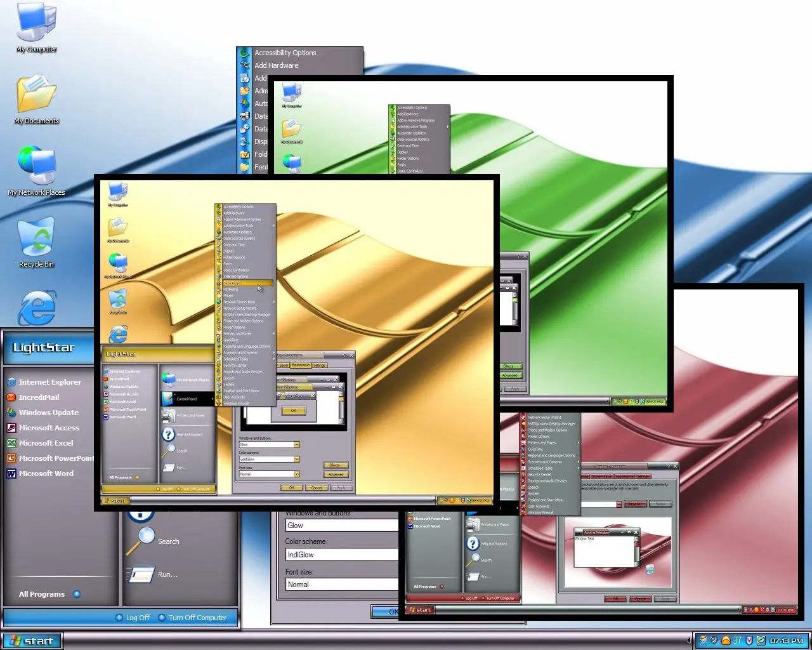Switch to Appearance tab in gold preview

[301, 365]
